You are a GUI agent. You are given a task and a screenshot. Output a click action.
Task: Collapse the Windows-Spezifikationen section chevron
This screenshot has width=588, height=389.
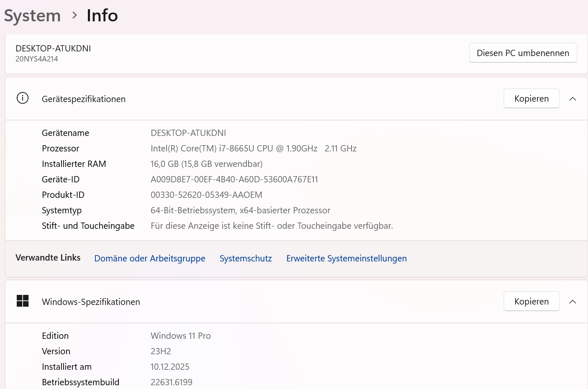pos(573,302)
